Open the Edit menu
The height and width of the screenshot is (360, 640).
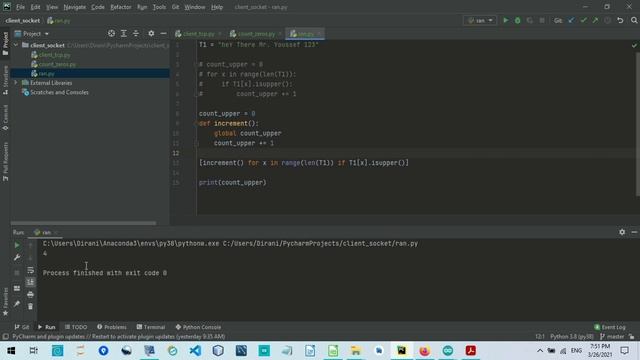click(36, 7)
